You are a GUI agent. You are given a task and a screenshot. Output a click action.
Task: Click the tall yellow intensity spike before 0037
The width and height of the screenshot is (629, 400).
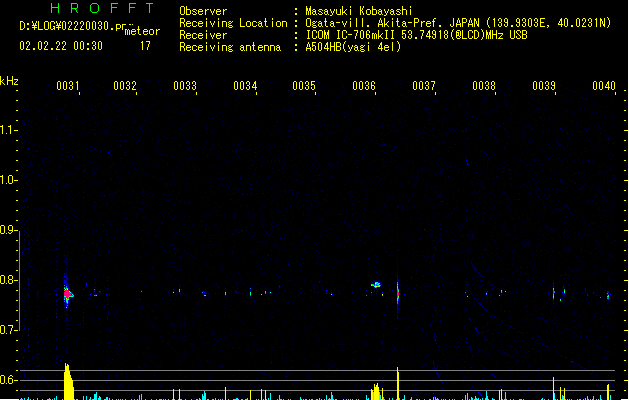point(398,383)
